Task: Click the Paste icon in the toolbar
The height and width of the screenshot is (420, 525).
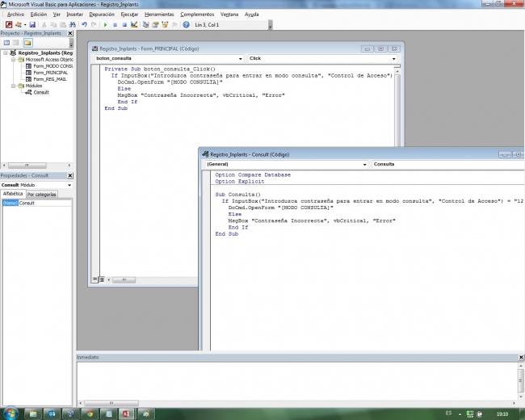Action: click(x=63, y=24)
